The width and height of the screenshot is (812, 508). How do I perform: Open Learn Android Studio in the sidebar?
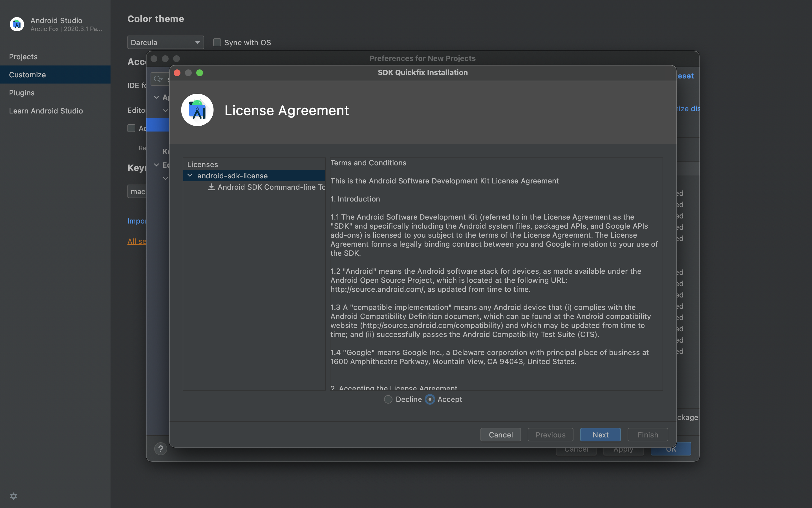tap(55, 111)
